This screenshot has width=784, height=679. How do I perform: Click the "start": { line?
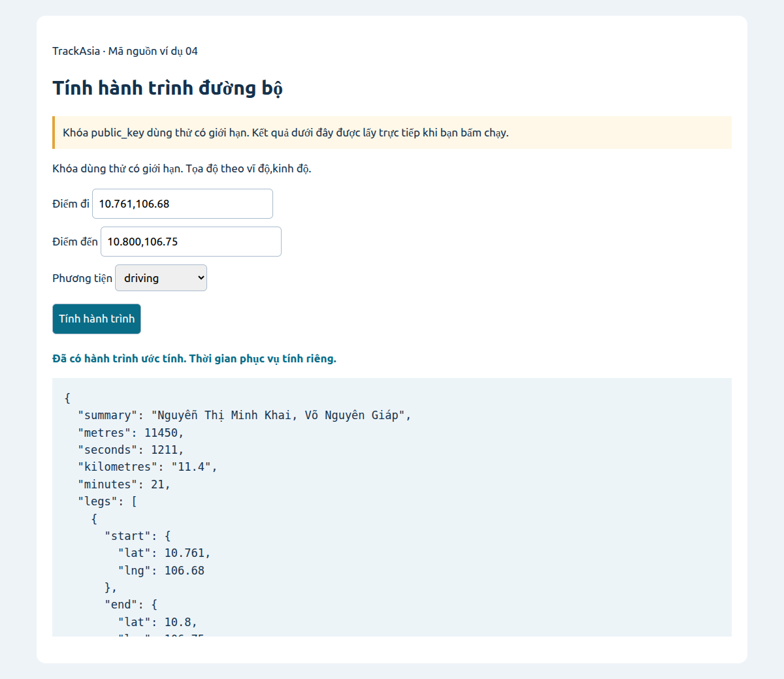[138, 536]
